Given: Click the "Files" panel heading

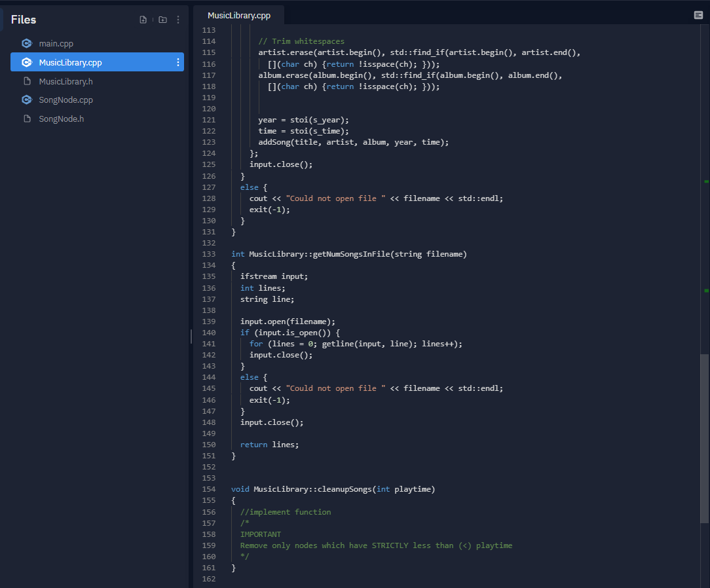Looking at the screenshot, I should click(24, 20).
